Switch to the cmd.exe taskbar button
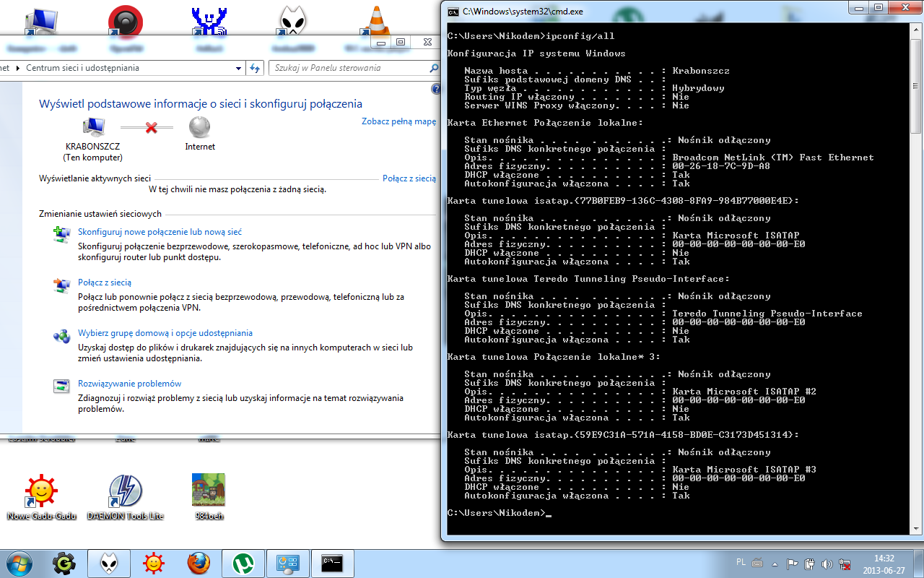 click(x=332, y=563)
